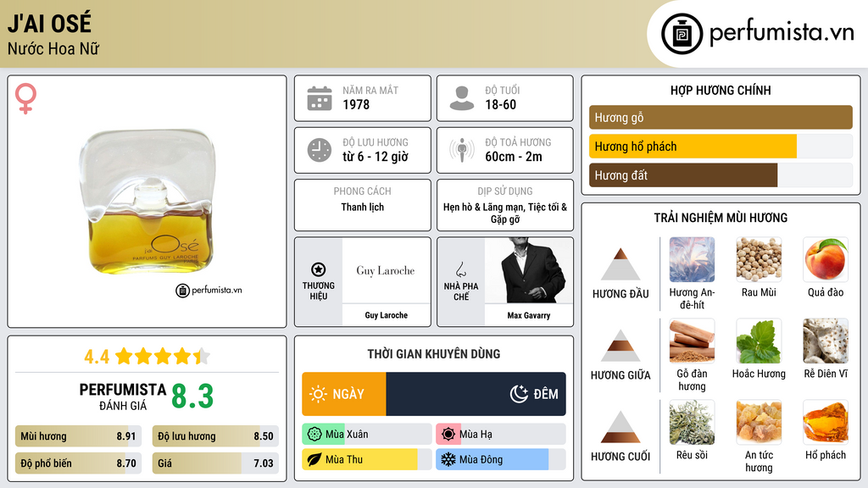Click the sillage icon beside Độ toả hương
Screen dimensions: 868x488
click(x=462, y=150)
